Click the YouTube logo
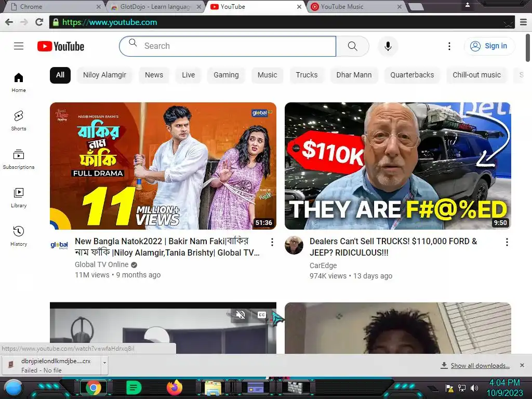The image size is (532, 399). point(61,46)
